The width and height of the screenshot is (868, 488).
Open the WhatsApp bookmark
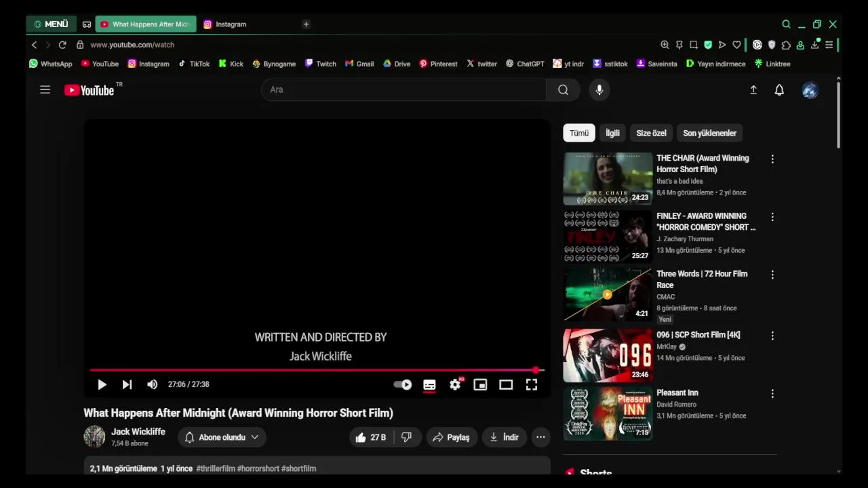[x=51, y=64]
